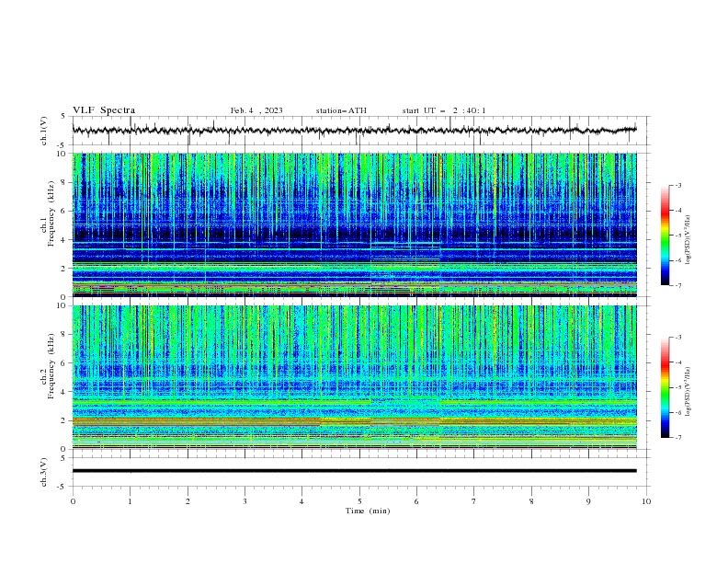
Task: Click the '2' kHz tick on ch.1 frequency axis
Action: (65, 269)
